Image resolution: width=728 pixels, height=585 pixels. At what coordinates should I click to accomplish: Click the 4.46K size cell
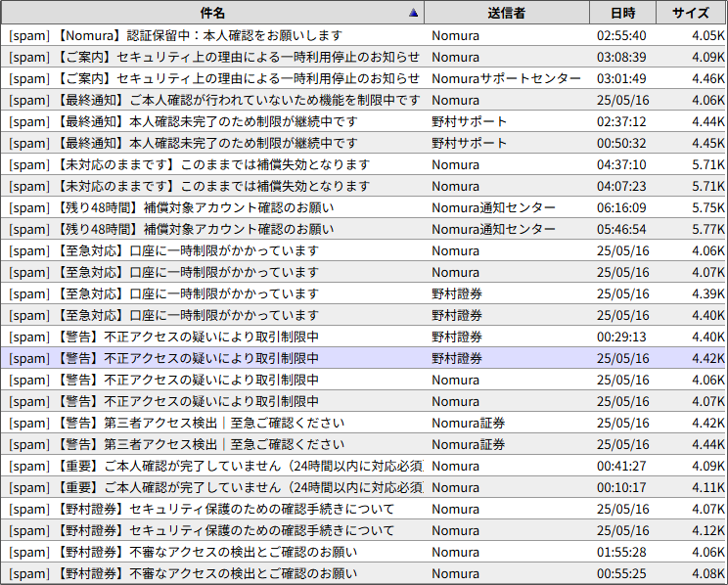click(x=708, y=78)
